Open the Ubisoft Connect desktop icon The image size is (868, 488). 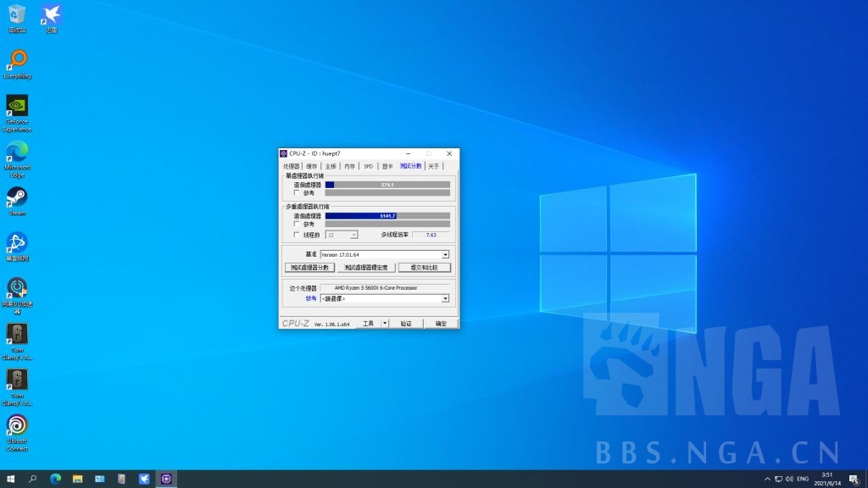[17, 425]
